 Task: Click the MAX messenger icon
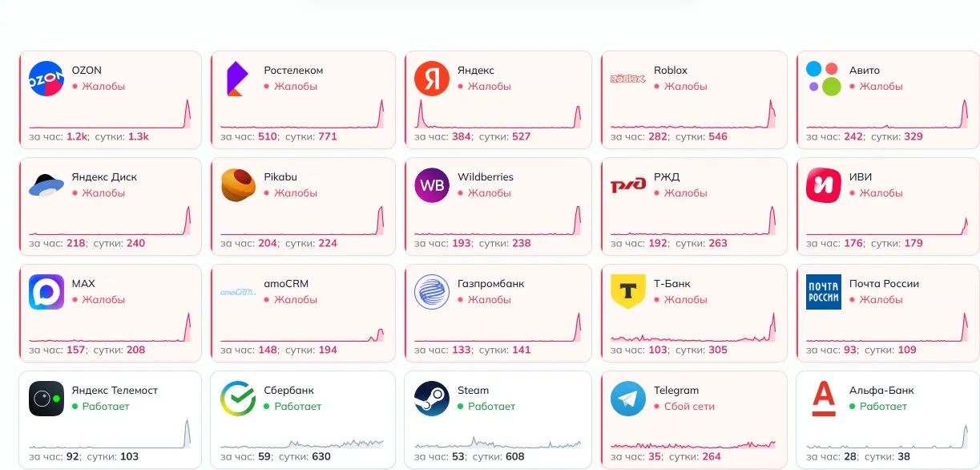click(x=46, y=292)
